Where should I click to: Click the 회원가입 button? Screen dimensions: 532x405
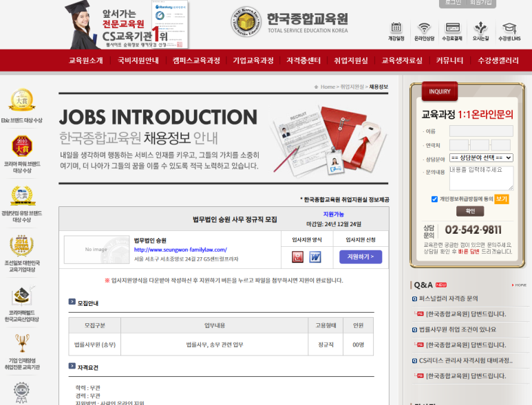point(481,3)
